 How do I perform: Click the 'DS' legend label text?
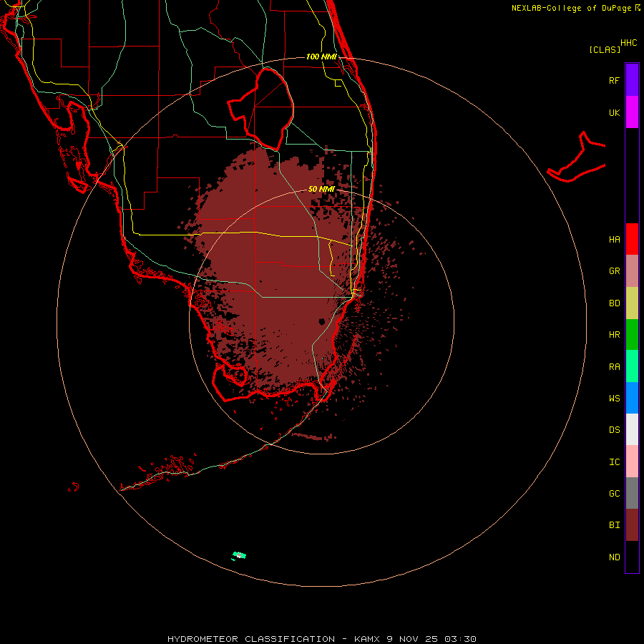coord(614,430)
